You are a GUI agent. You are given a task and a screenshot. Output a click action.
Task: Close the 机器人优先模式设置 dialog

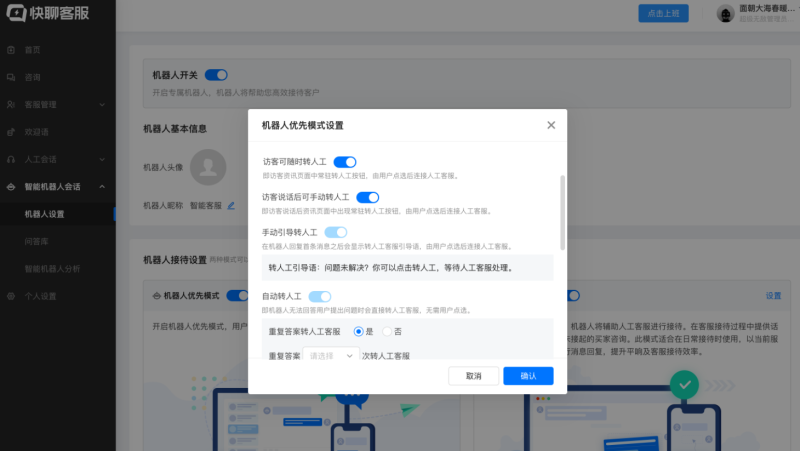(x=551, y=126)
